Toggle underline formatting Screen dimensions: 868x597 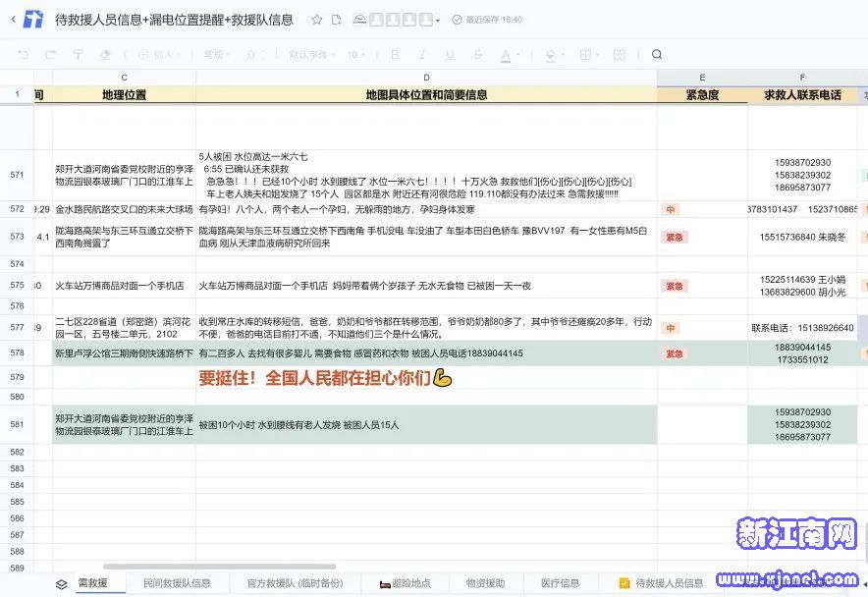[x=450, y=54]
